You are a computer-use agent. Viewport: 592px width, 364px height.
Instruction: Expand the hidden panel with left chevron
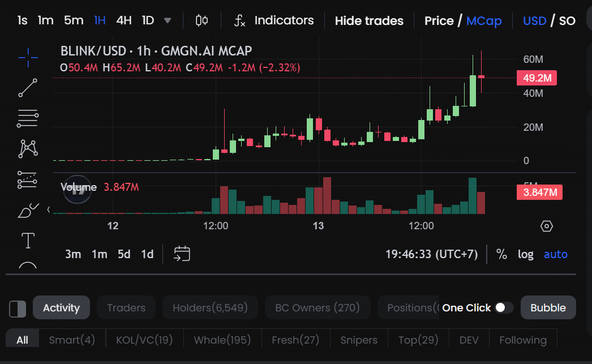click(x=50, y=209)
